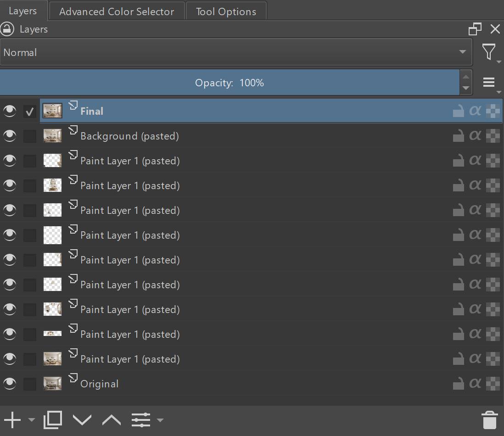This screenshot has width=504, height=436.
Task: Open the Normal blending mode dropdown
Action: click(236, 52)
